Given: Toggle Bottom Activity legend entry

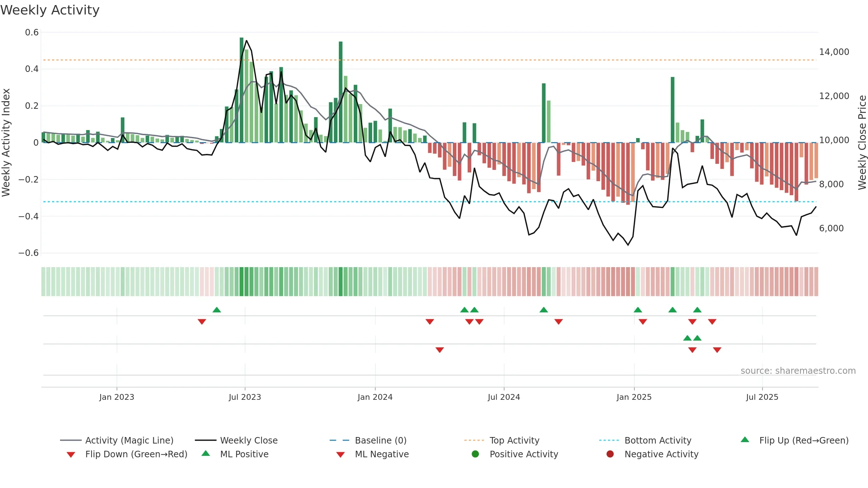Looking at the screenshot, I should coord(645,440).
